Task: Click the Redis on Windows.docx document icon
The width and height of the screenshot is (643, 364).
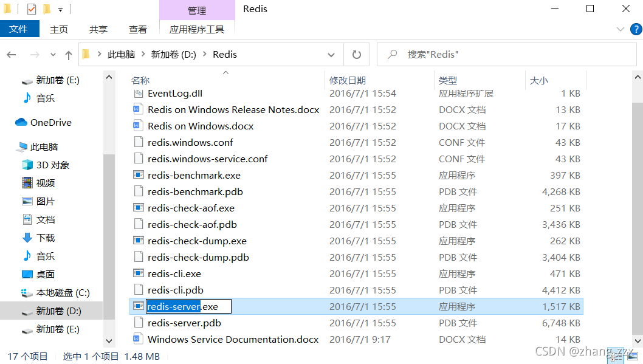Action: (x=138, y=125)
